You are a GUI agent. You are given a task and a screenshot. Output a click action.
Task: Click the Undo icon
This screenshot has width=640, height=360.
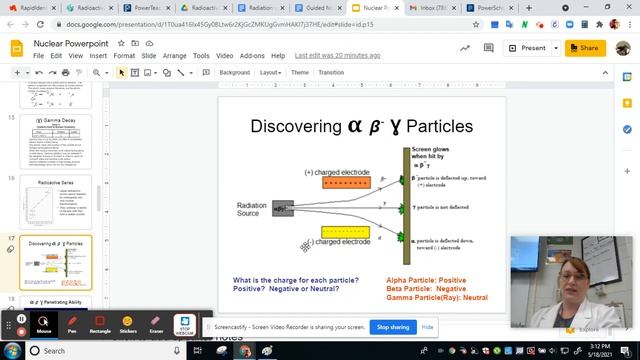(39, 73)
